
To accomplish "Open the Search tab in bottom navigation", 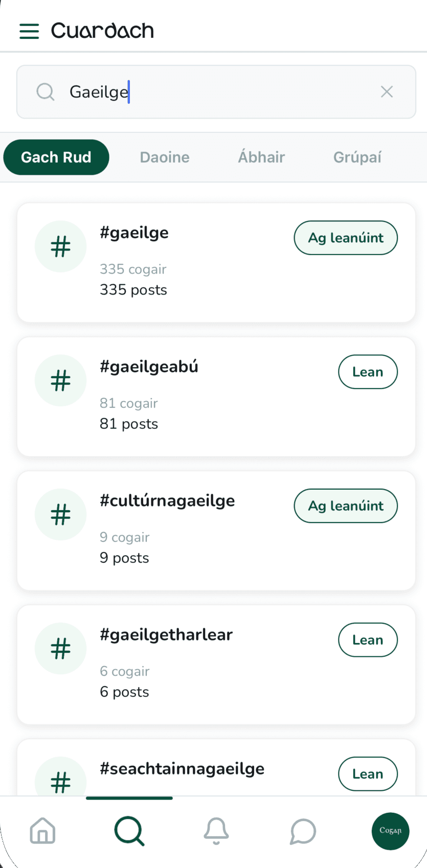I will pos(129,831).
